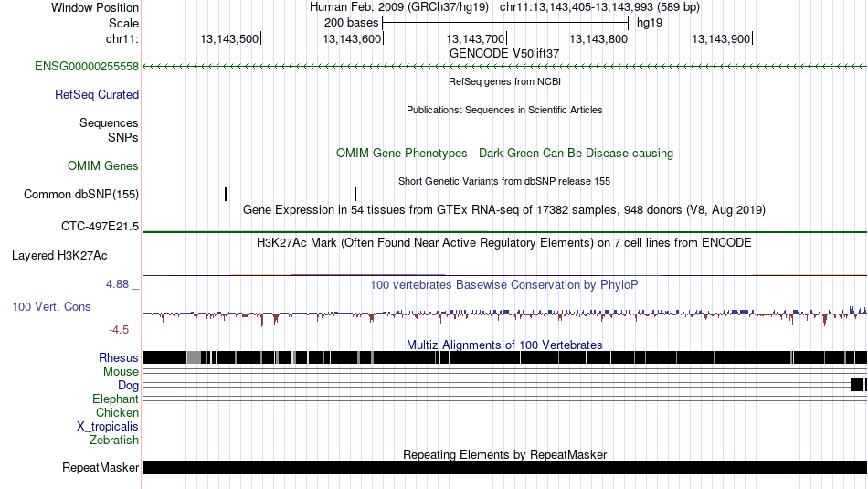The width and height of the screenshot is (868, 489).
Task: Click the 13,143,700 ruler position
Action: point(476,38)
